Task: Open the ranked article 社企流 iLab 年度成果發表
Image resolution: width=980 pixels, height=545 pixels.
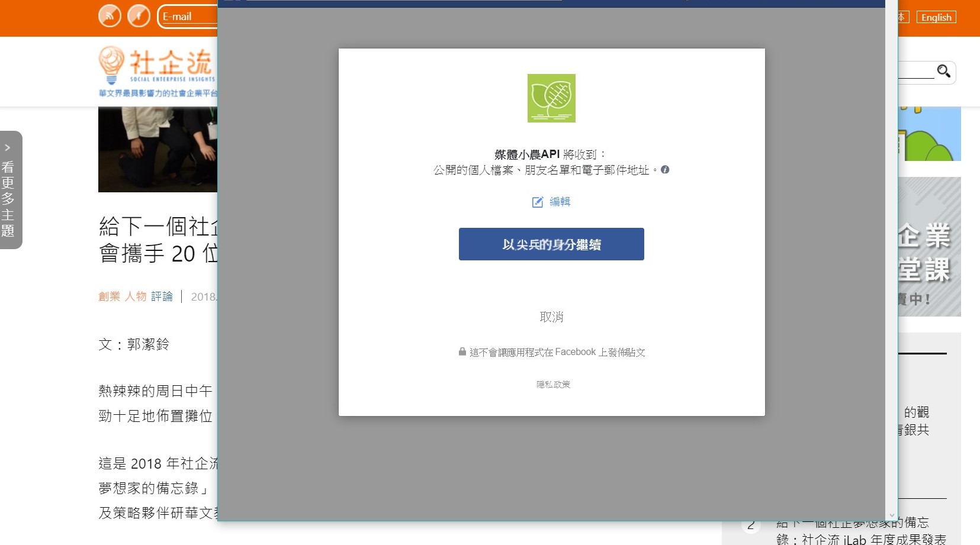Action: coord(861,531)
